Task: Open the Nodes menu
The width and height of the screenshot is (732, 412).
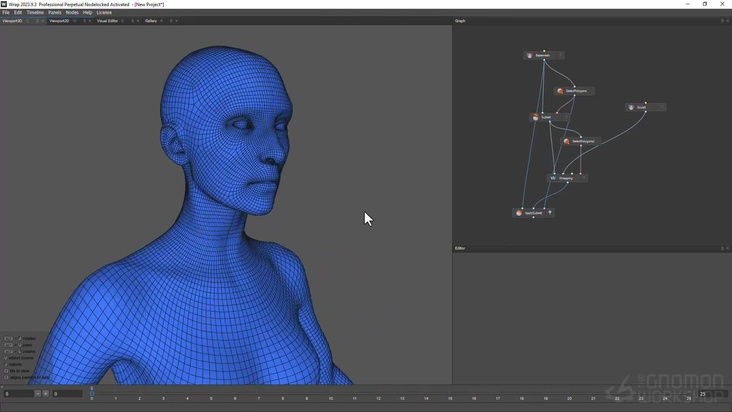Action: pos(72,13)
